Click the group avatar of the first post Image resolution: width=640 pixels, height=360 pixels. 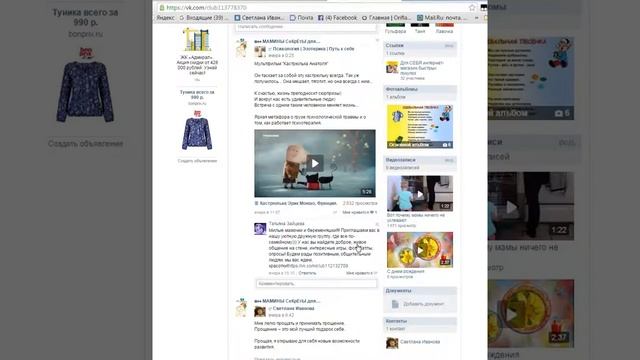coord(242,48)
